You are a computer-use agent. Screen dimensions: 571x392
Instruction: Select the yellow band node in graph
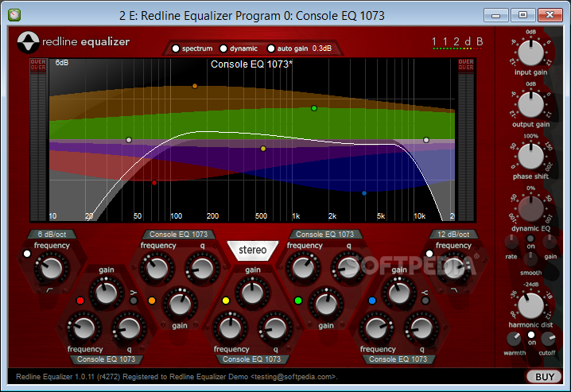263,149
